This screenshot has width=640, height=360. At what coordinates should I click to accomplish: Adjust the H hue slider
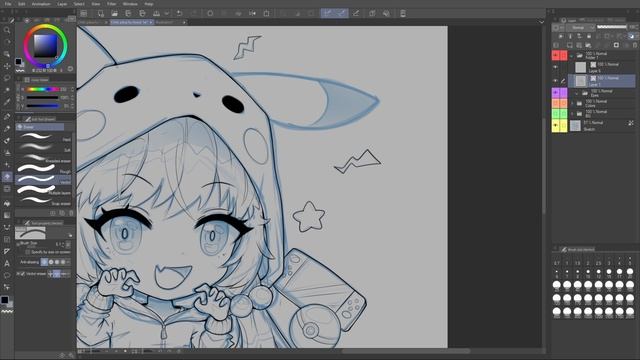42,89
